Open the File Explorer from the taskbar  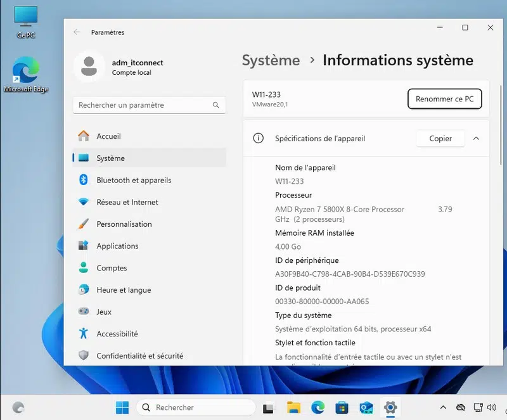click(293, 407)
